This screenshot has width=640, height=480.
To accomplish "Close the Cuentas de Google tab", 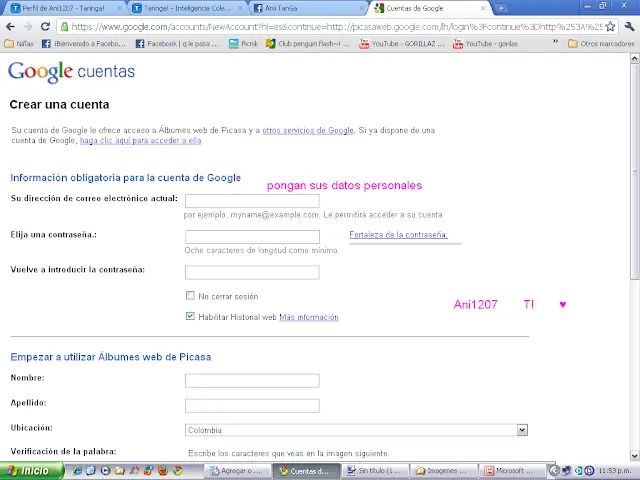I will pyautogui.click(x=482, y=8).
